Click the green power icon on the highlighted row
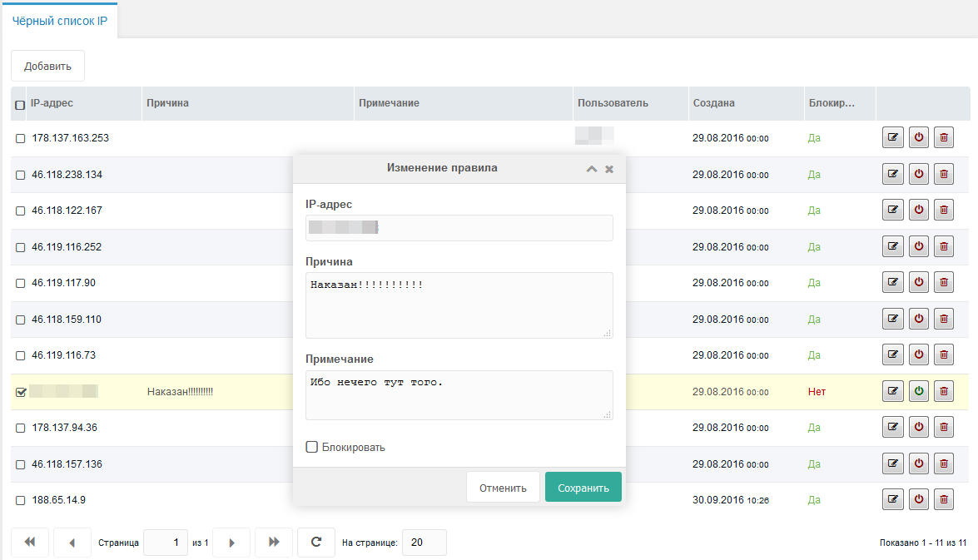 (918, 390)
